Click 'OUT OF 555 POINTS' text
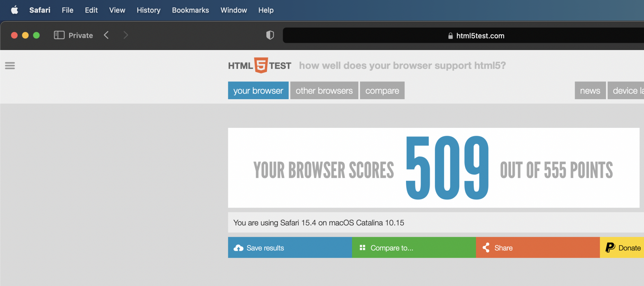The width and height of the screenshot is (644, 286). 556,170
